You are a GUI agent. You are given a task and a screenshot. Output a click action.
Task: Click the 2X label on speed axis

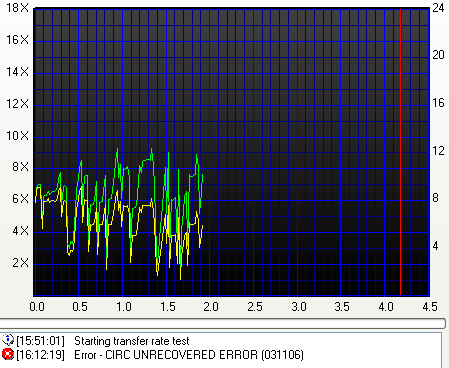(21, 263)
